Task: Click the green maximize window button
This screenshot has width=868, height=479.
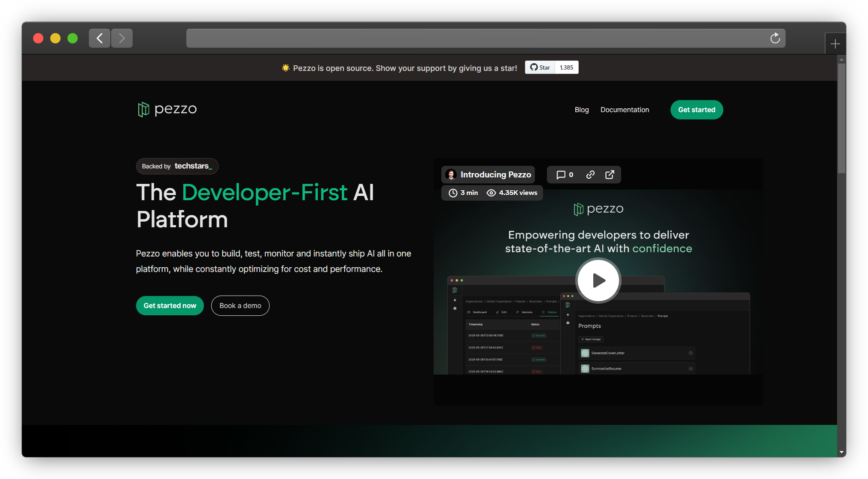Action: click(x=73, y=38)
